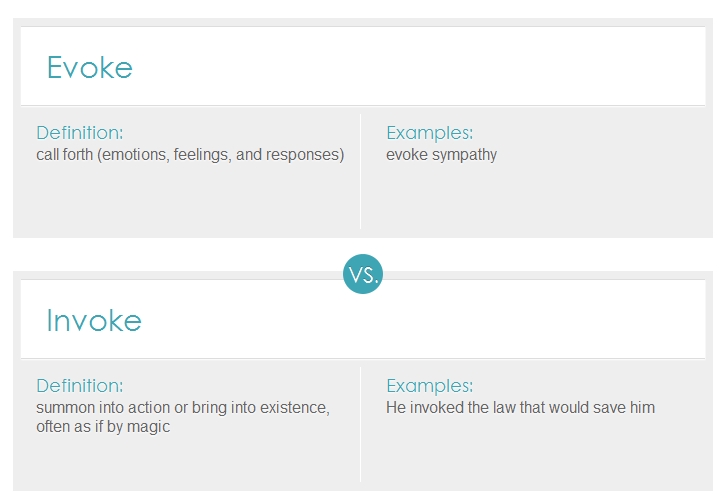Click the word 'magic' in Invoke definition
This screenshot has width=726, height=504.
click(150, 427)
